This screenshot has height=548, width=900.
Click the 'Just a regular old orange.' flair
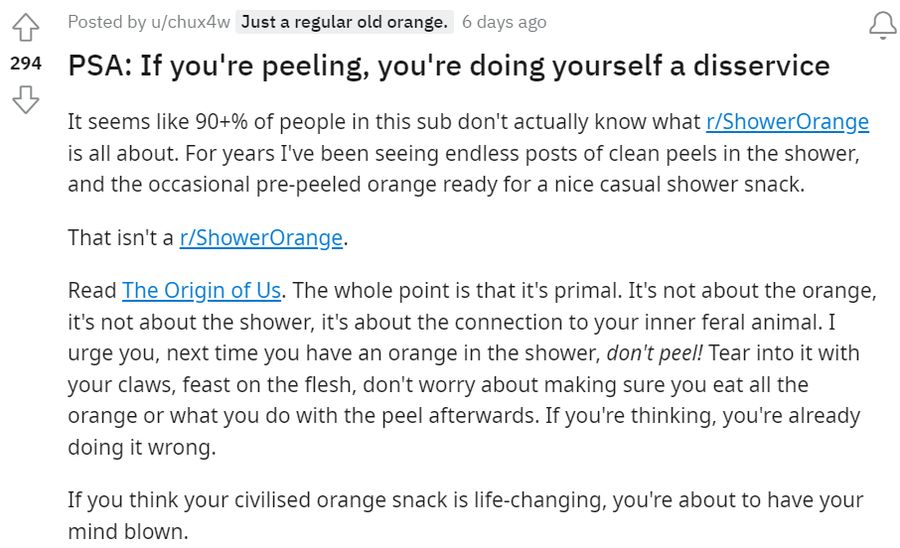coord(344,22)
